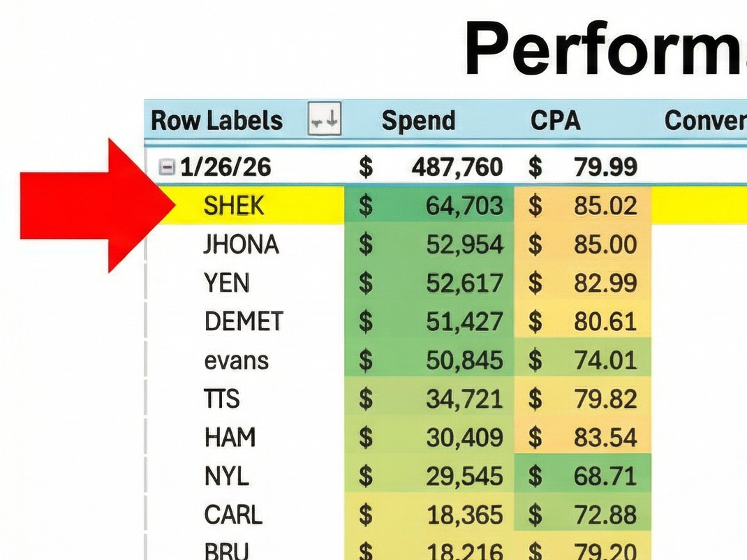Viewport: 747px width, 560px height.
Task: Click the 68.71 CPA cell
Action: click(x=605, y=476)
